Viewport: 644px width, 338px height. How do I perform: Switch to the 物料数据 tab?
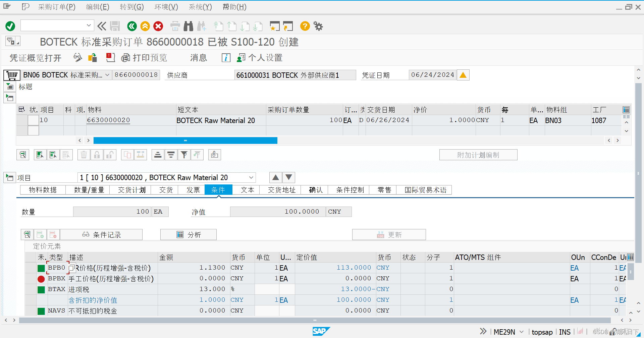(x=43, y=190)
